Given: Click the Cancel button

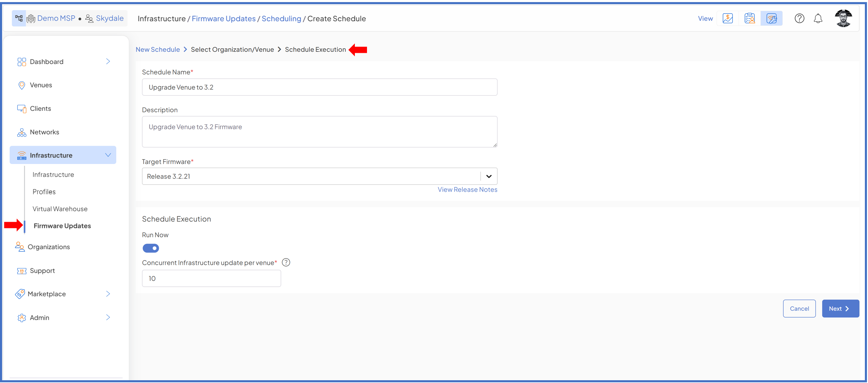Looking at the screenshot, I should pyautogui.click(x=799, y=309).
